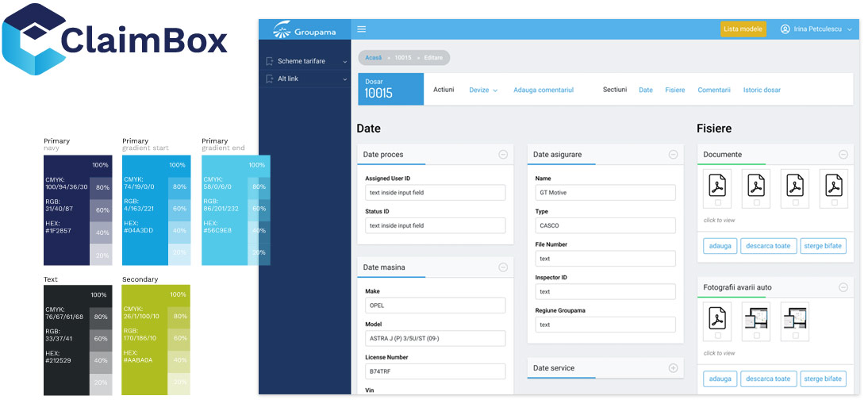Click descarca toate in Fotografii avarii auto
868x415 pixels.
[x=768, y=378]
